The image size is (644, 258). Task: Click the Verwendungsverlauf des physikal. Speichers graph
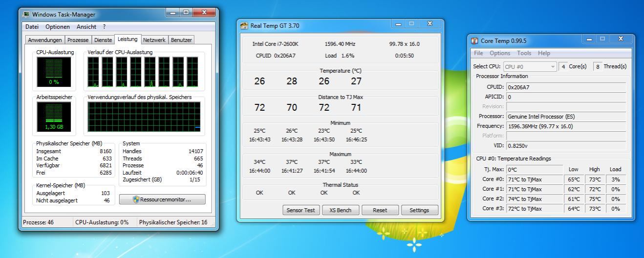(x=144, y=117)
